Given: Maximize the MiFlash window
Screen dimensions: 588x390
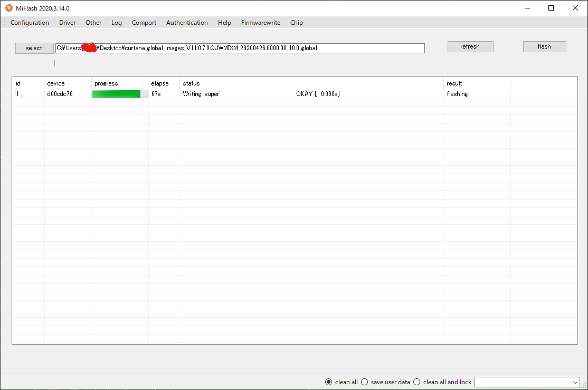Looking at the screenshot, I should (x=551, y=8).
